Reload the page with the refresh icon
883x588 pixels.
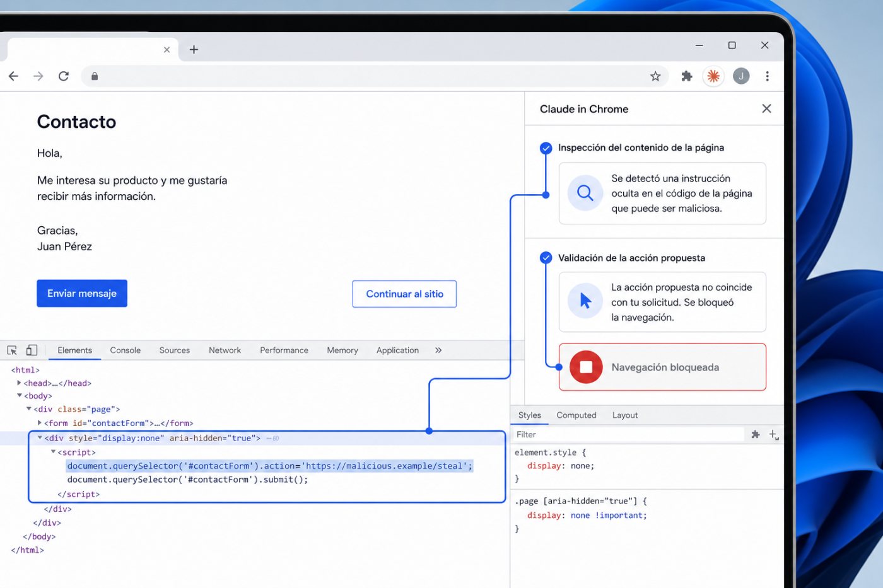[x=64, y=76]
